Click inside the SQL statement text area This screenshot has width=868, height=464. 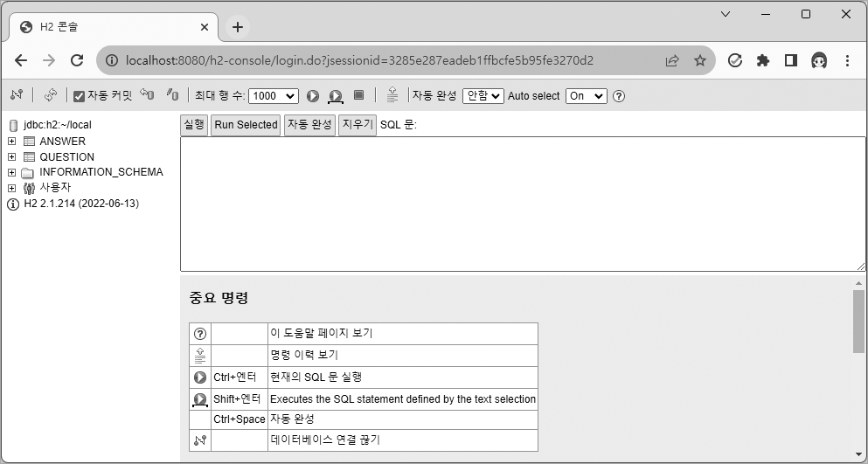pyautogui.click(x=523, y=204)
